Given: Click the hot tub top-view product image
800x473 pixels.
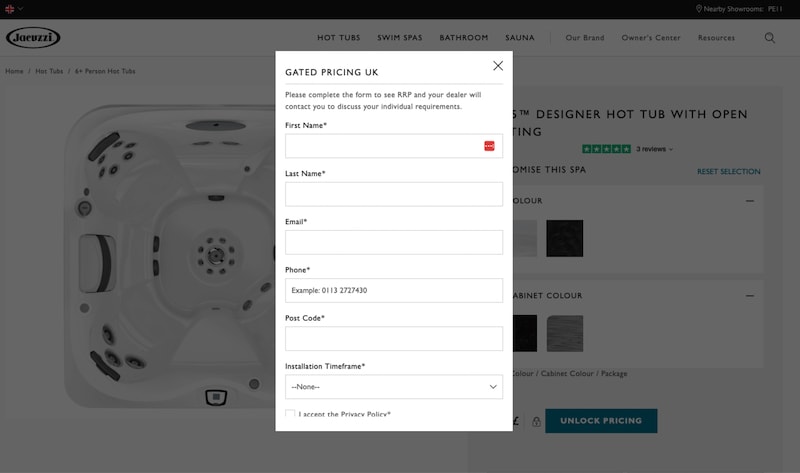Looking at the screenshot, I should point(170,255).
